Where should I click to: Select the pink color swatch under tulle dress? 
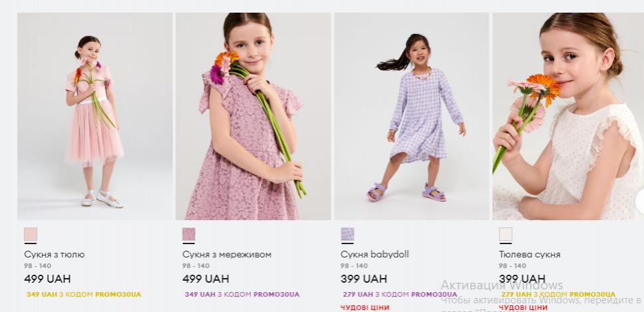(31, 234)
